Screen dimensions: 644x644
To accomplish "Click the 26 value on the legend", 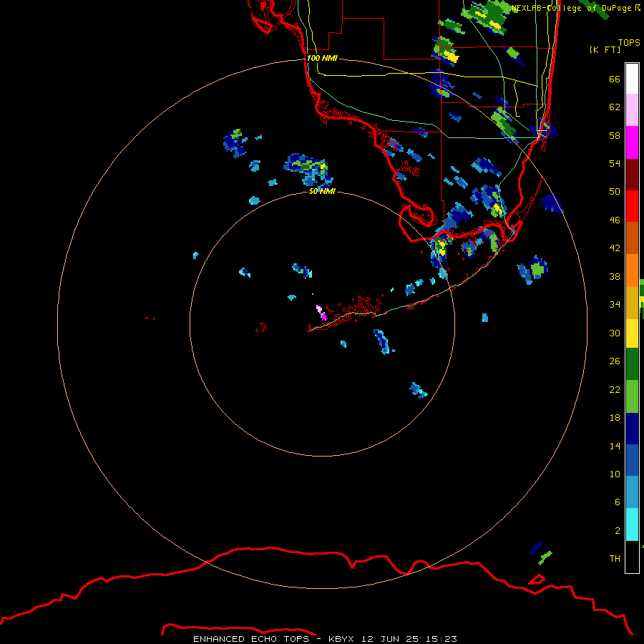I will click(x=615, y=361).
